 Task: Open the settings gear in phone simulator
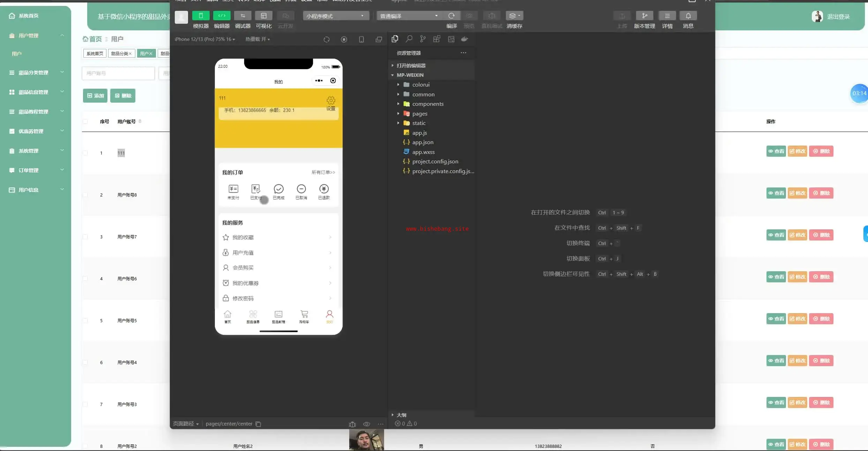coord(331,101)
